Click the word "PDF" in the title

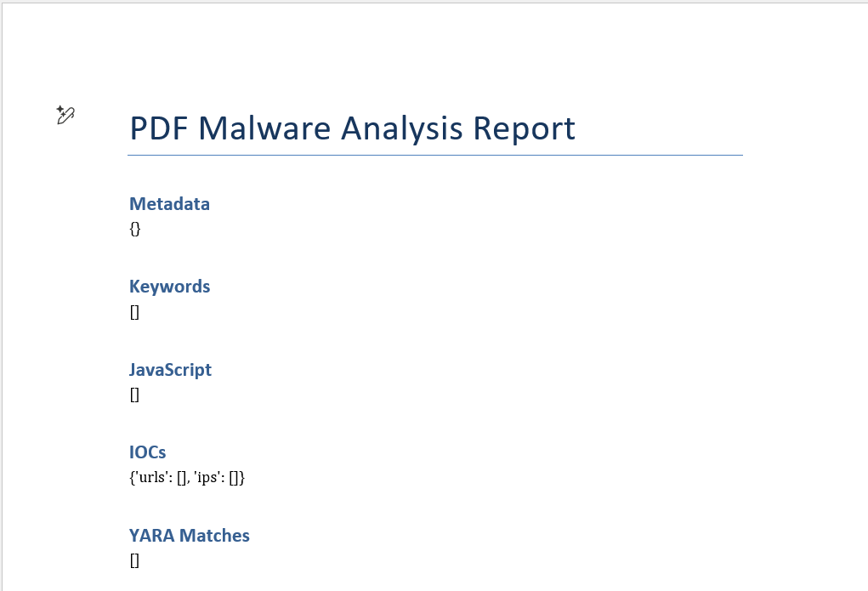tap(158, 128)
